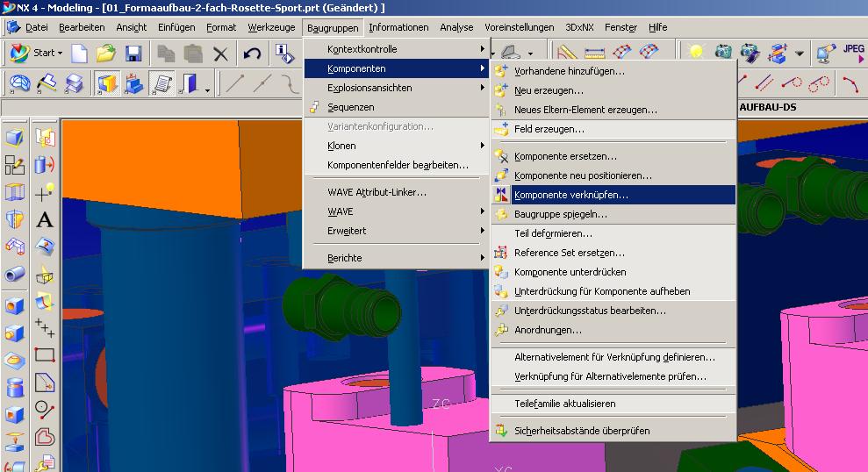The width and height of the screenshot is (868, 472).
Task: Expand the Kontextkontrolle submenu
Action: click(397, 49)
